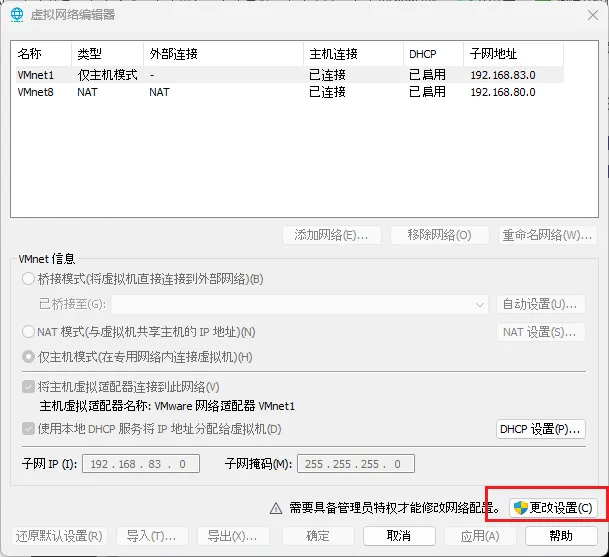Image resolution: width=609 pixels, height=557 pixels.
Task: Click the 主机连接 column header
Action: point(354,54)
